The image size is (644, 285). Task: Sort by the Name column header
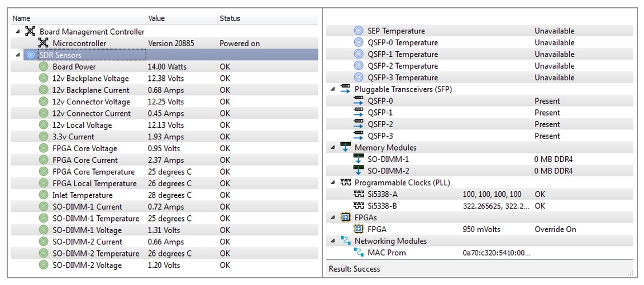pyautogui.click(x=78, y=18)
